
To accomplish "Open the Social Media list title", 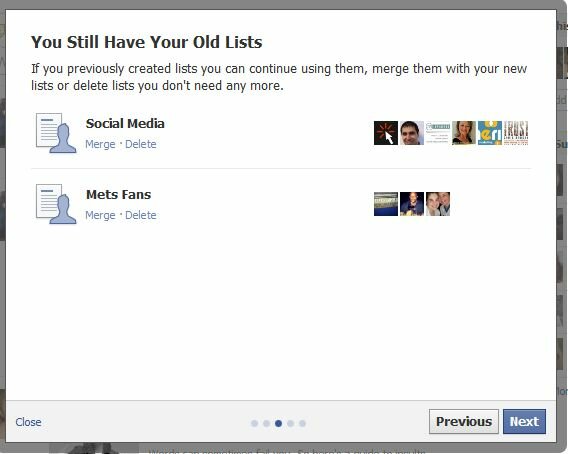I will [125, 124].
